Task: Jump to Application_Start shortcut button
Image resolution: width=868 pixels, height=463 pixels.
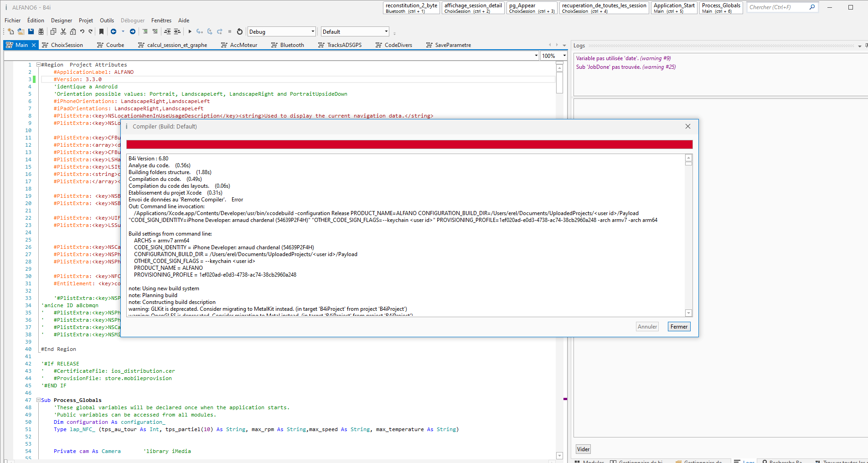Action: click(x=674, y=8)
